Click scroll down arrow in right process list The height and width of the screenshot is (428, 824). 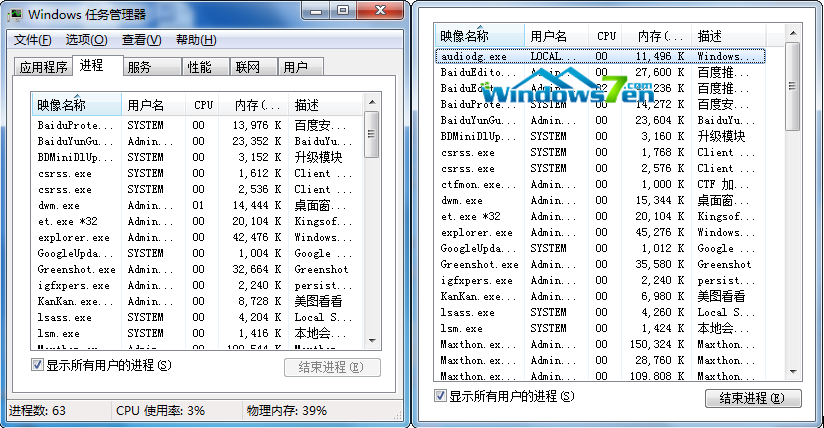click(x=793, y=372)
